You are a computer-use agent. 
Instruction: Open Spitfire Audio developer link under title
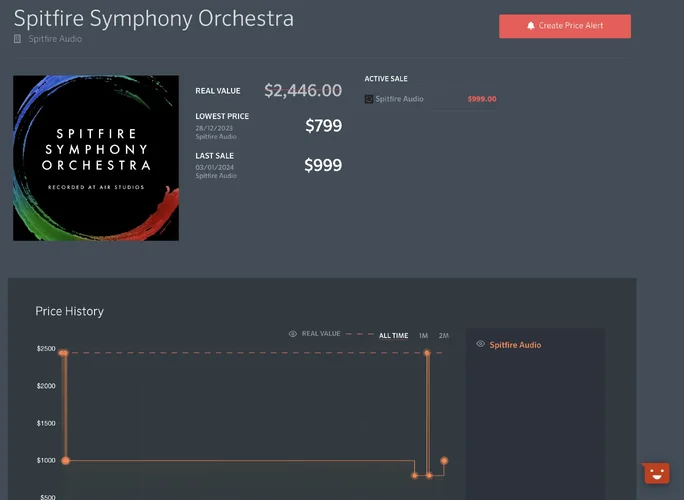54,39
